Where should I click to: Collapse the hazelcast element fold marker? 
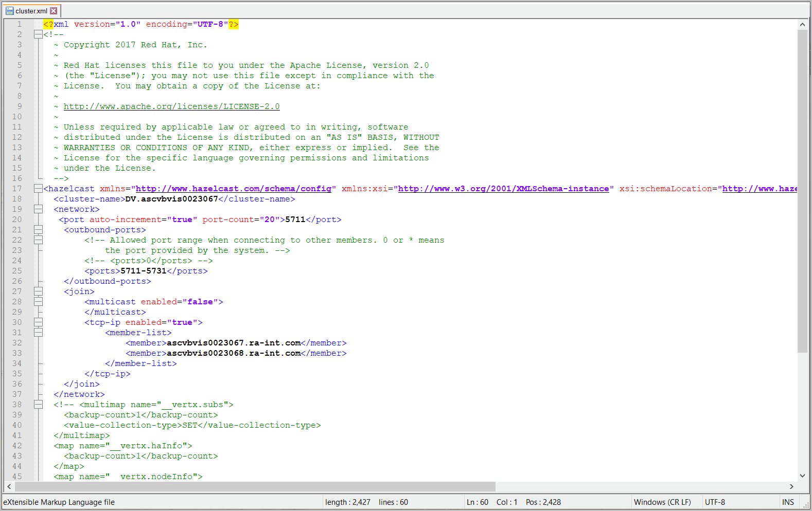(38, 189)
